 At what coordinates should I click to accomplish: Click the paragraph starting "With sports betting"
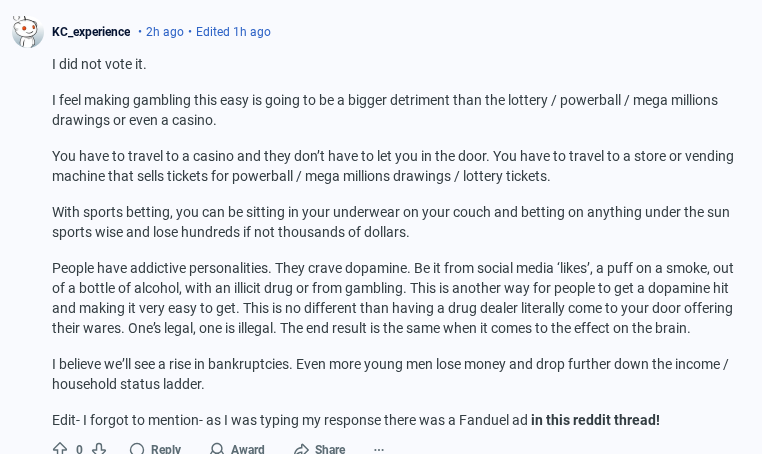390,222
